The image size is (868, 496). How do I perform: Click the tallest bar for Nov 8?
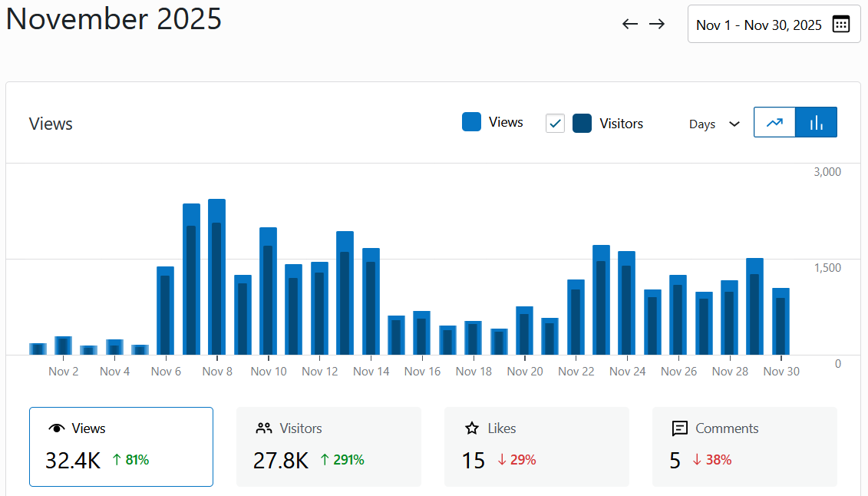click(x=216, y=276)
